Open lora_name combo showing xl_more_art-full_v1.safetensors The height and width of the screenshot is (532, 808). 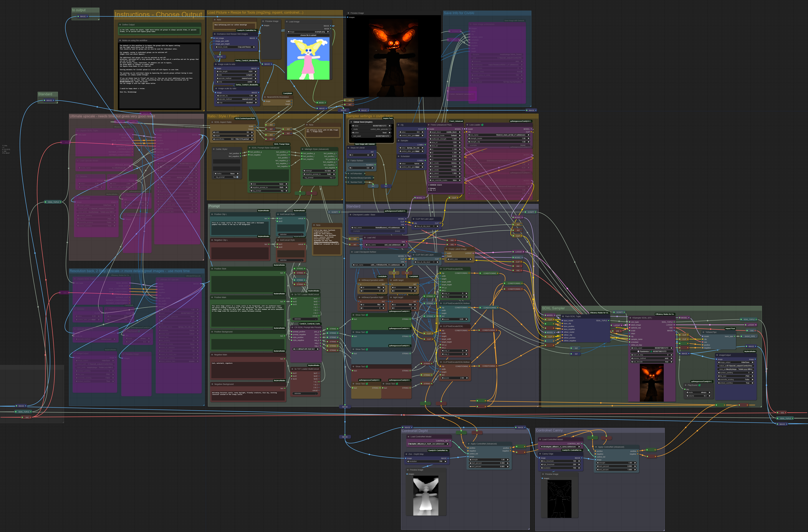499,135
